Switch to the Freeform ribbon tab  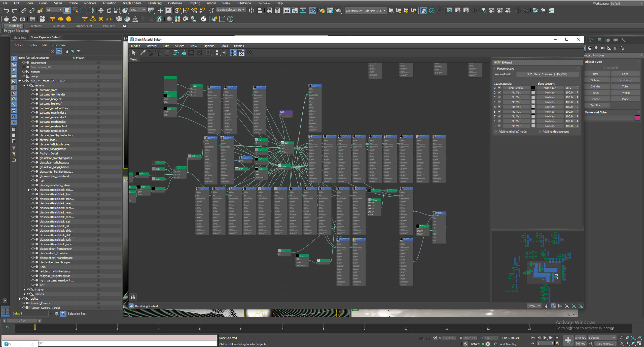point(35,26)
